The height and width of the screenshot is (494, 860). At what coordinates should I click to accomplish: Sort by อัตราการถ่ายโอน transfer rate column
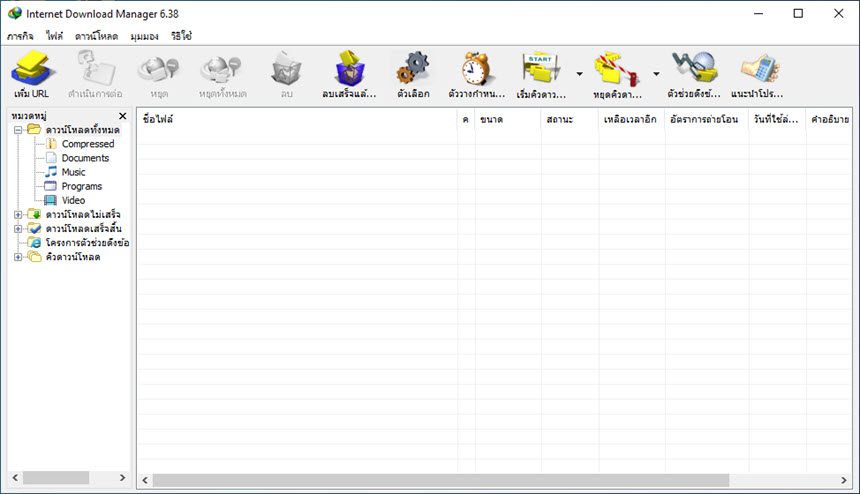707,119
